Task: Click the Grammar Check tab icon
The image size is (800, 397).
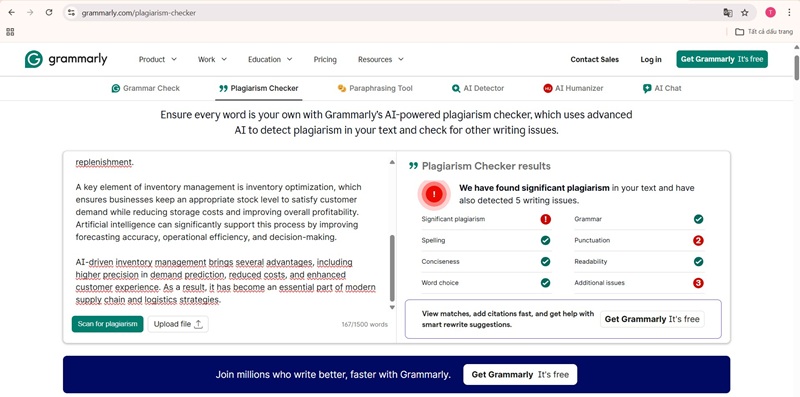Action: pos(116,88)
